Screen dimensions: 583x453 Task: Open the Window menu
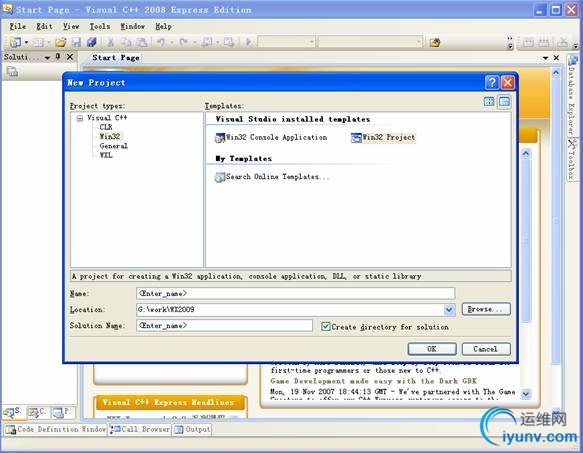point(132,26)
